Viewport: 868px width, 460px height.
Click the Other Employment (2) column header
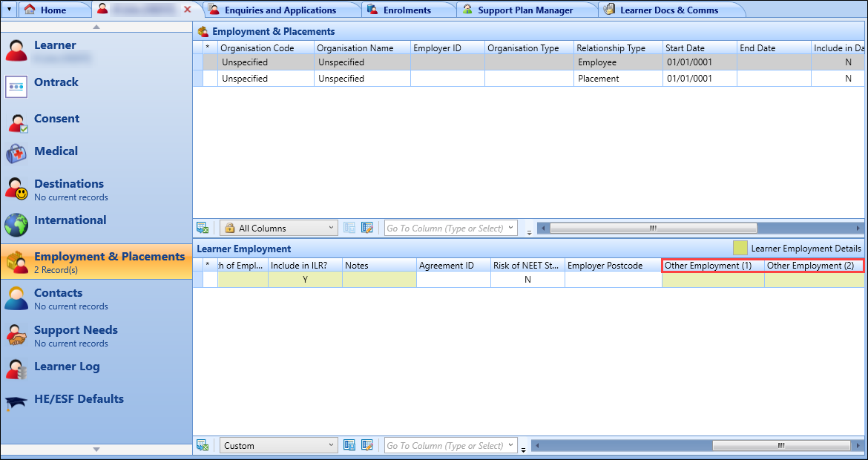click(x=814, y=266)
